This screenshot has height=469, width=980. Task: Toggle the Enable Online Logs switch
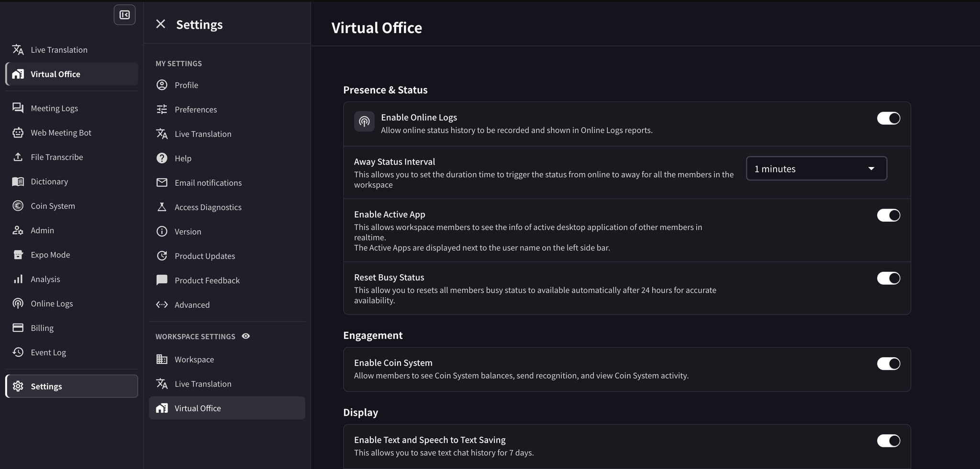[889, 118]
